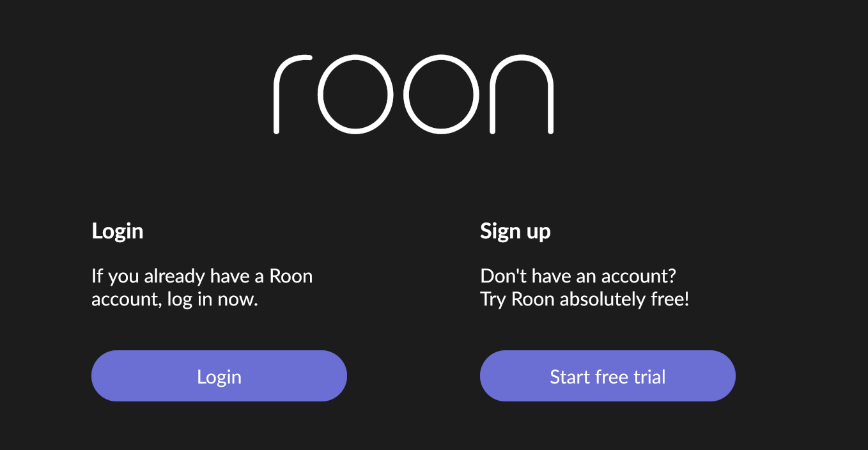Screen dimensions: 868x450
Task: Select the Login heading
Action: pos(118,231)
